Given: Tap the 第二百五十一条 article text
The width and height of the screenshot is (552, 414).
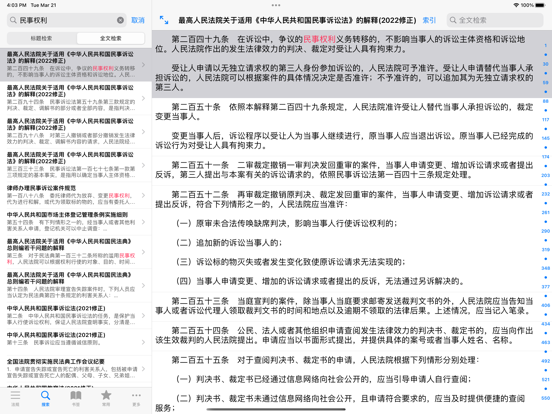Looking at the screenshot, I should [344, 170].
